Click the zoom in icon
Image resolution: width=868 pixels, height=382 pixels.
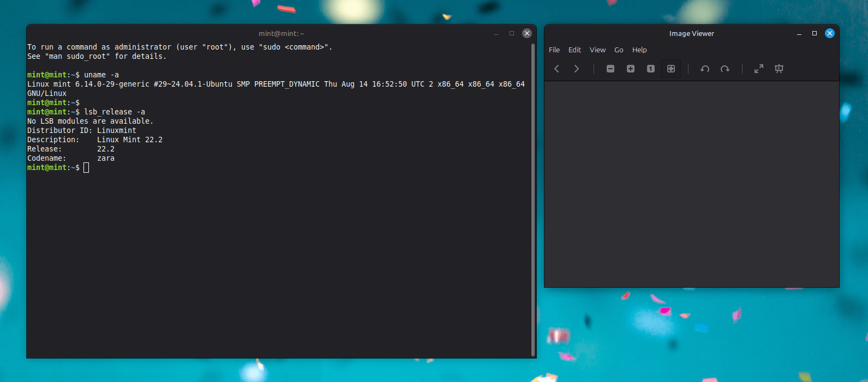(631, 69)
